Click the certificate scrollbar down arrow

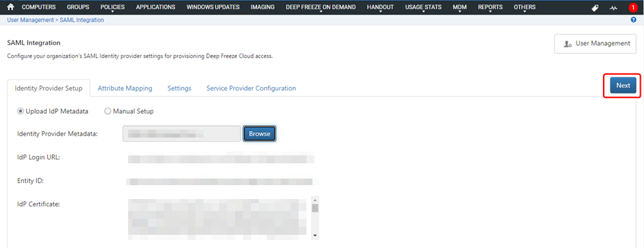point(315,235)
